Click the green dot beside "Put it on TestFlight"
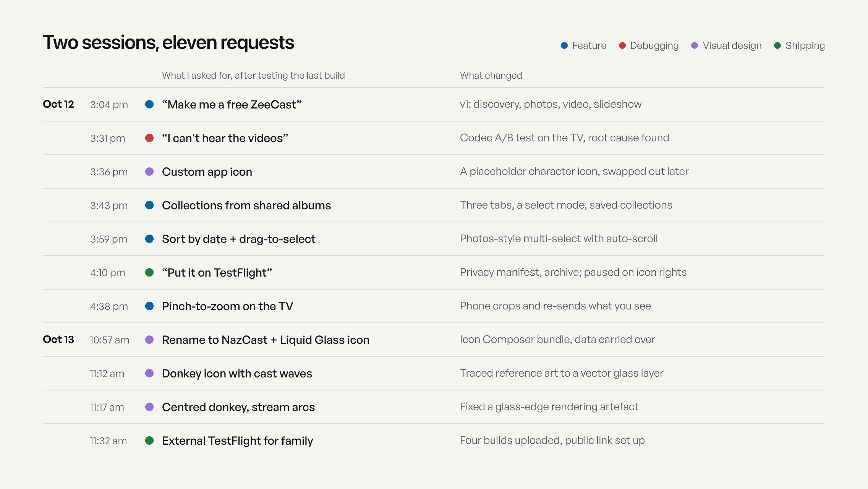Image resolution: width=868 pixels, height=489 pixels. point(149,272)
